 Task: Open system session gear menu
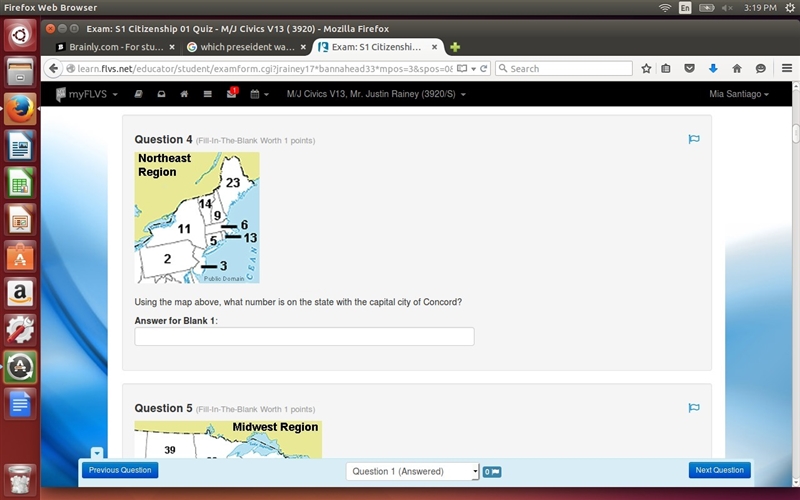(x=790, y=8)
